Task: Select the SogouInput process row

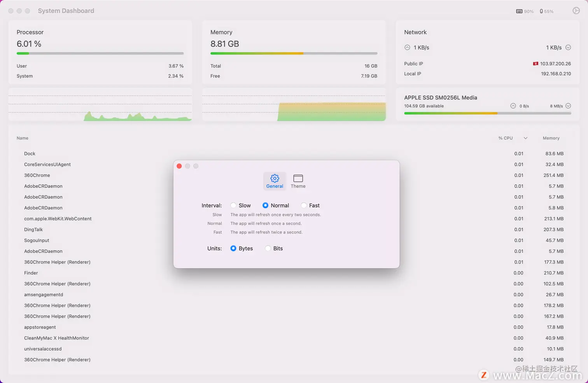Action: coord(294,241)
